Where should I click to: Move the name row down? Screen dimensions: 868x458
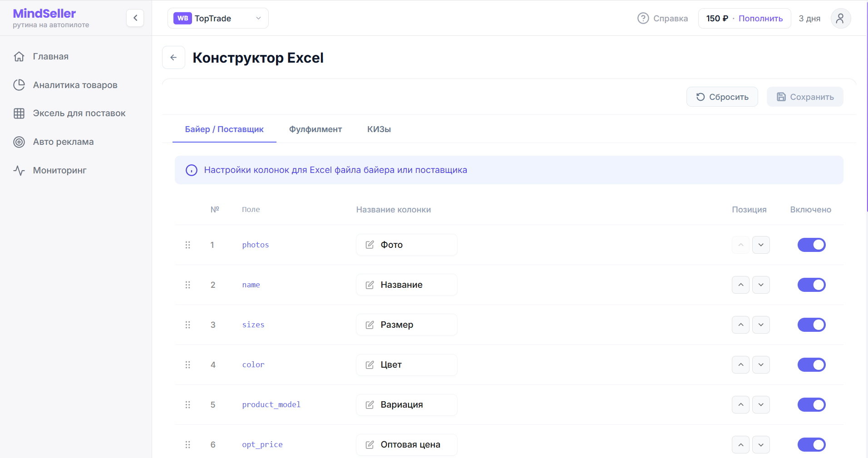761,285
